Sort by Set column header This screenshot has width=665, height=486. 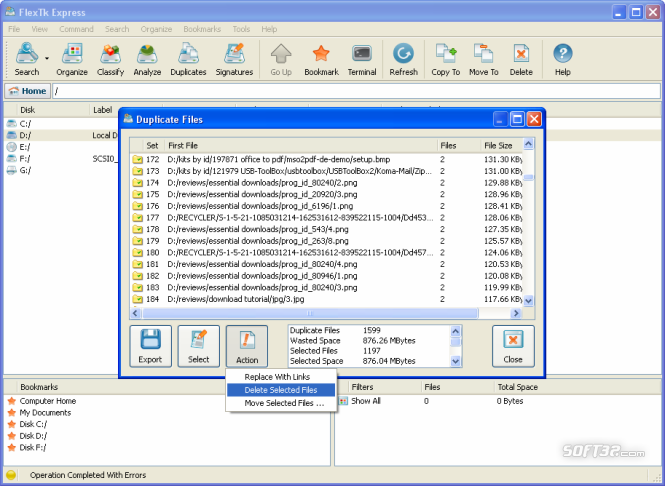pos(153,145)
